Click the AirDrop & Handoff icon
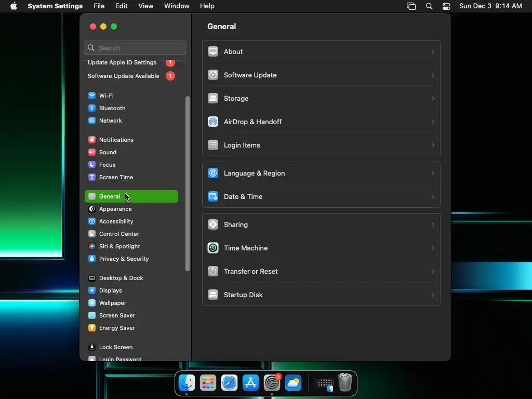 pos(212,122)
